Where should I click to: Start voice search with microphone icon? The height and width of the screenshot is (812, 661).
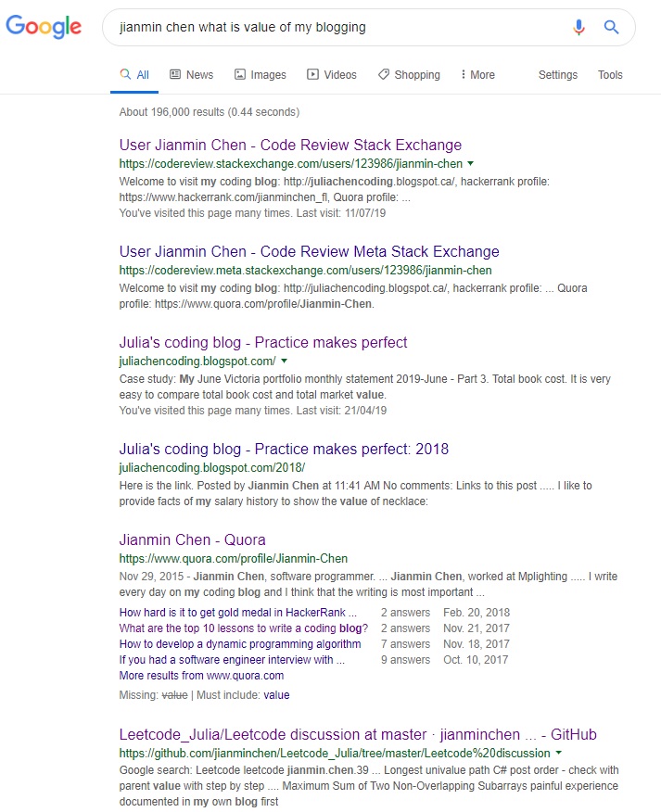pos(578,27)
